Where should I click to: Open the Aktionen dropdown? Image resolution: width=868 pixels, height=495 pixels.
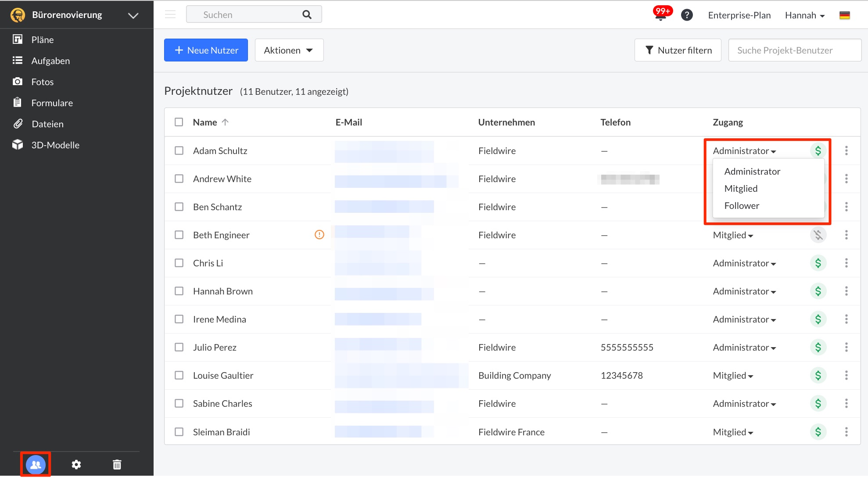pos(289,50)
